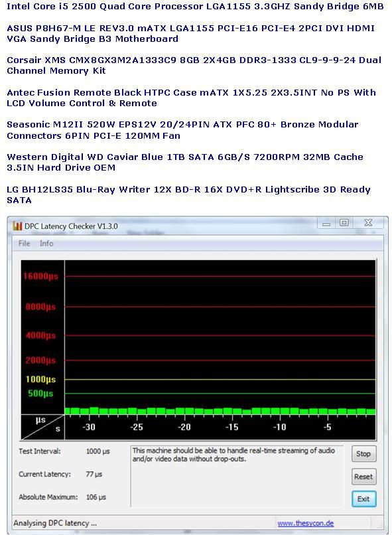
Task: Open the www.thesycon.de link
Action: tap(305, 523)
